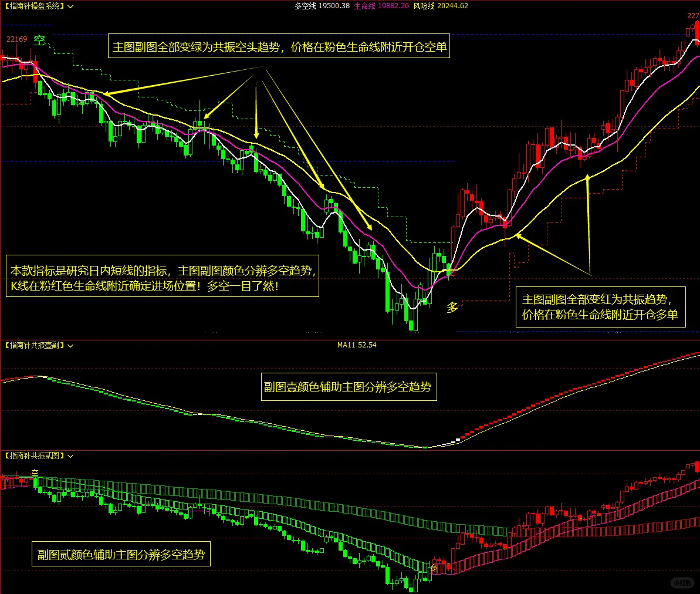The width and height of the screenshot is (700, 594).
Task: Click the 【指南针操盘系统】 indicator label
Action: point(35,6)
